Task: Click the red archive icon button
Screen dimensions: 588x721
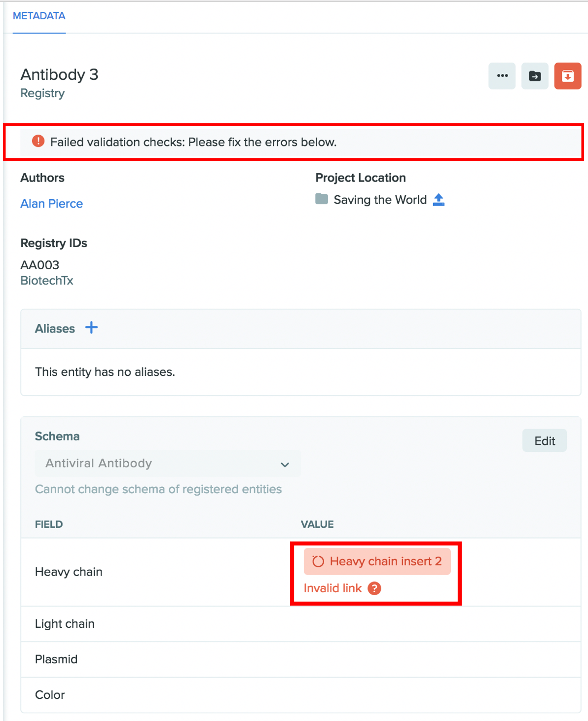Action: pos(568,76)
